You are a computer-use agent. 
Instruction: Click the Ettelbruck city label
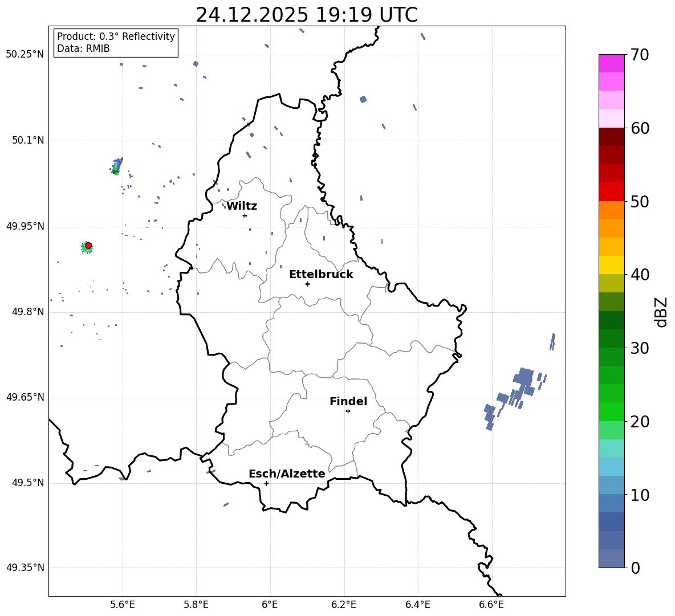pos(321,275)
